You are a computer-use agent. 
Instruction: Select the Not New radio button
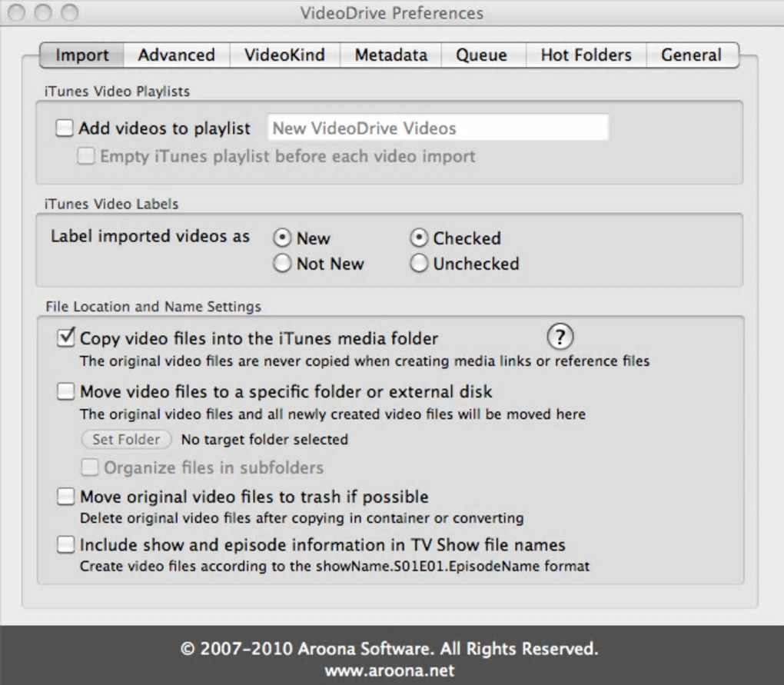click(283, 264)
